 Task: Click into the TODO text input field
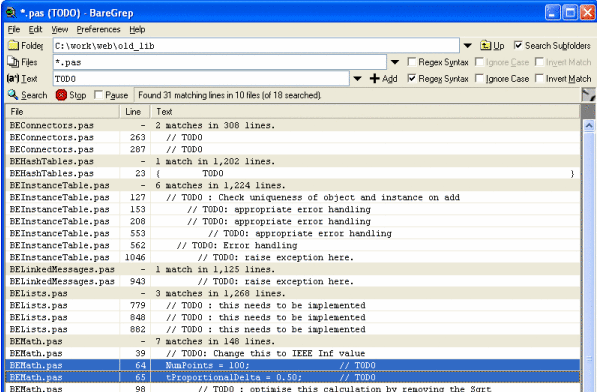pyautogui.click(x=201, y=79)
